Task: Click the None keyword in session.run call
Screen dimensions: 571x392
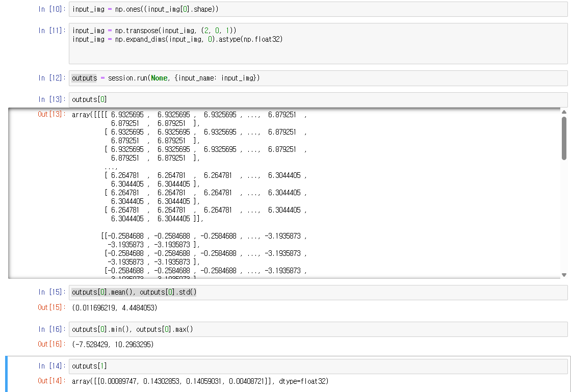Action: coord(159,78)
